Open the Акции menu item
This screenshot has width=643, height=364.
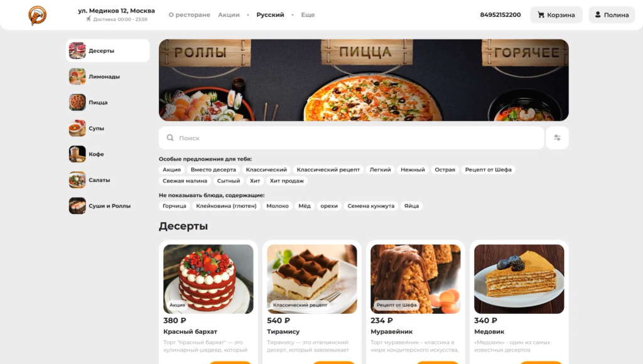point(229,15)
